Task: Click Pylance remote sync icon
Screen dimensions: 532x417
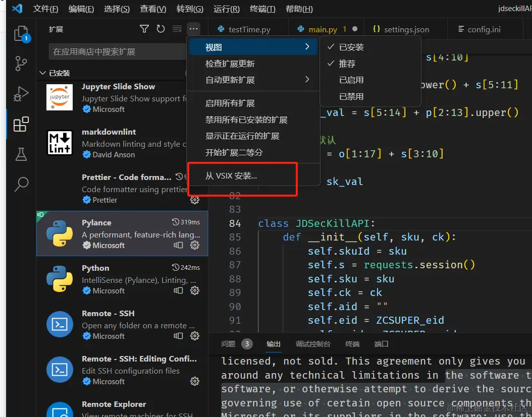Action: click(179, 245)
